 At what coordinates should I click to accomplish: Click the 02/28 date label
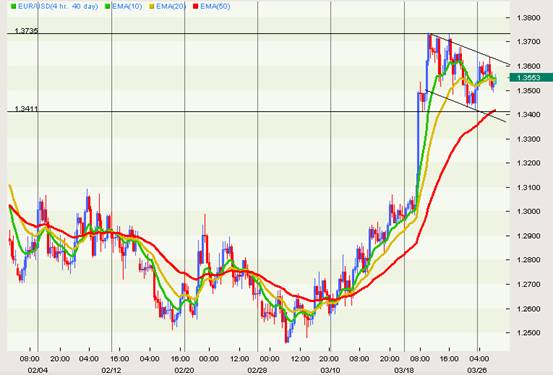257,370
